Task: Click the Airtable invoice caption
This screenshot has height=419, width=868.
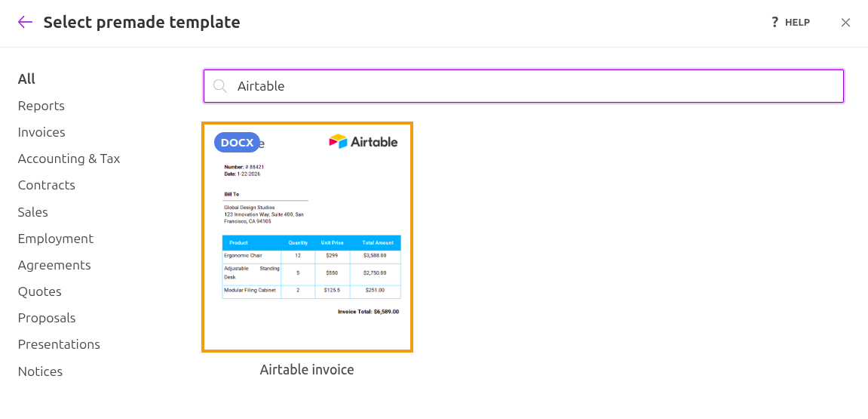Action: pyautogui.click(x=307, y=370)
